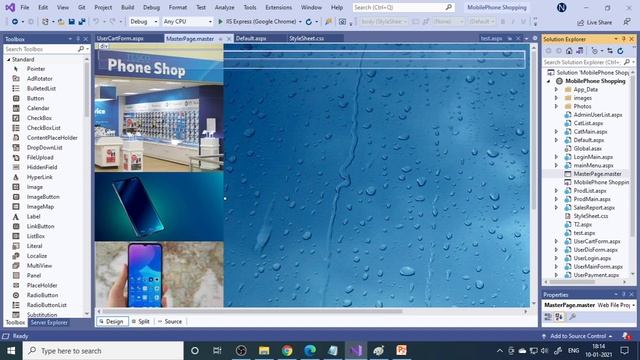The width and height of the screenshot is (640, 360).
Task: Click the Windows Start button
Action: tap(11, 351)
